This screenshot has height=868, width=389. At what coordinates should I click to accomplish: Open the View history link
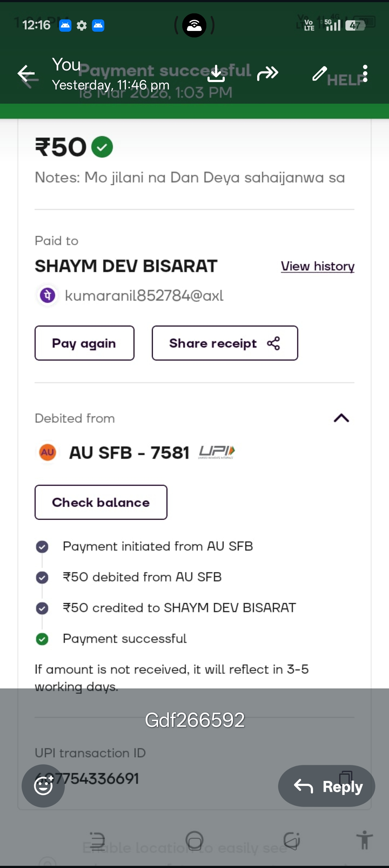coord(317,266)
